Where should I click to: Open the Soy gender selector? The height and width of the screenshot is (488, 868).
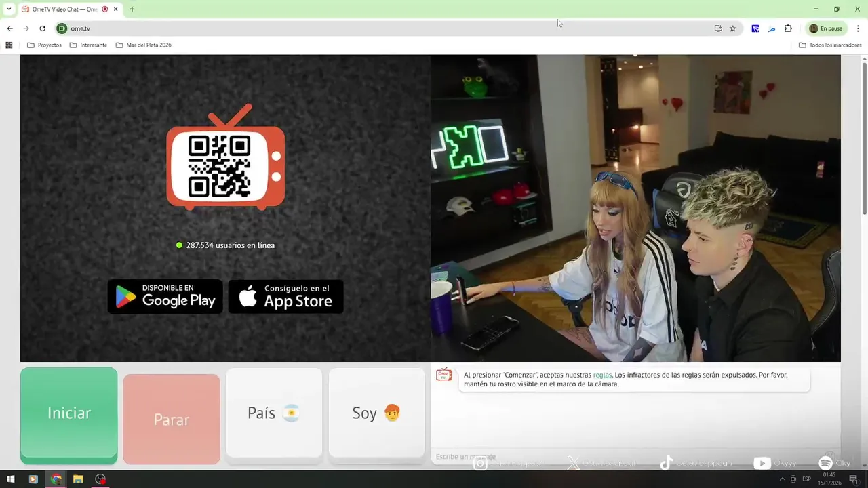[376, 412]
